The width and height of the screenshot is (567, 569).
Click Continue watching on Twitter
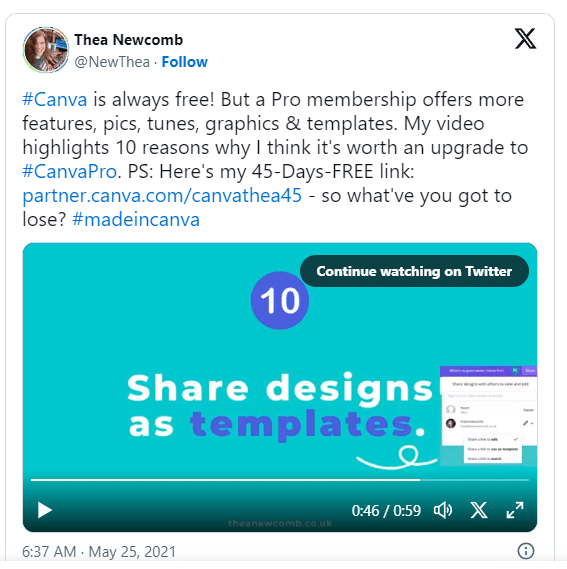pyautogui.click(x=414, y=271)
